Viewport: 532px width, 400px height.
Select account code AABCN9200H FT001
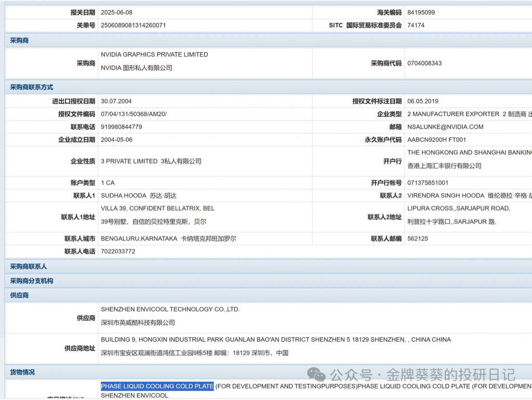436,140
